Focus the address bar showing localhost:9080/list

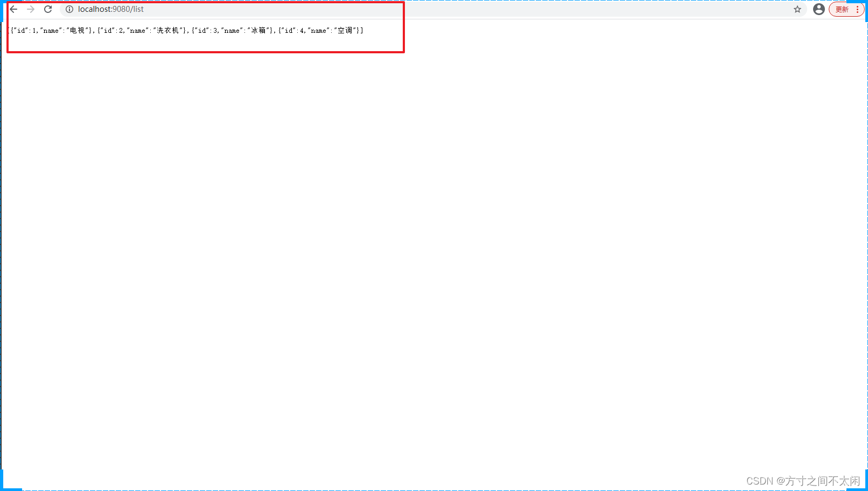click(433, 9)
